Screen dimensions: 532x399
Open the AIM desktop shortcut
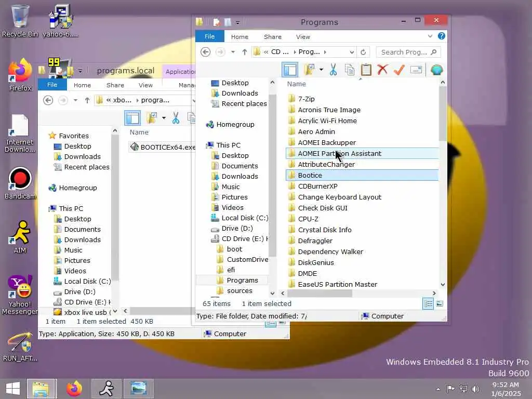point(20,237)
